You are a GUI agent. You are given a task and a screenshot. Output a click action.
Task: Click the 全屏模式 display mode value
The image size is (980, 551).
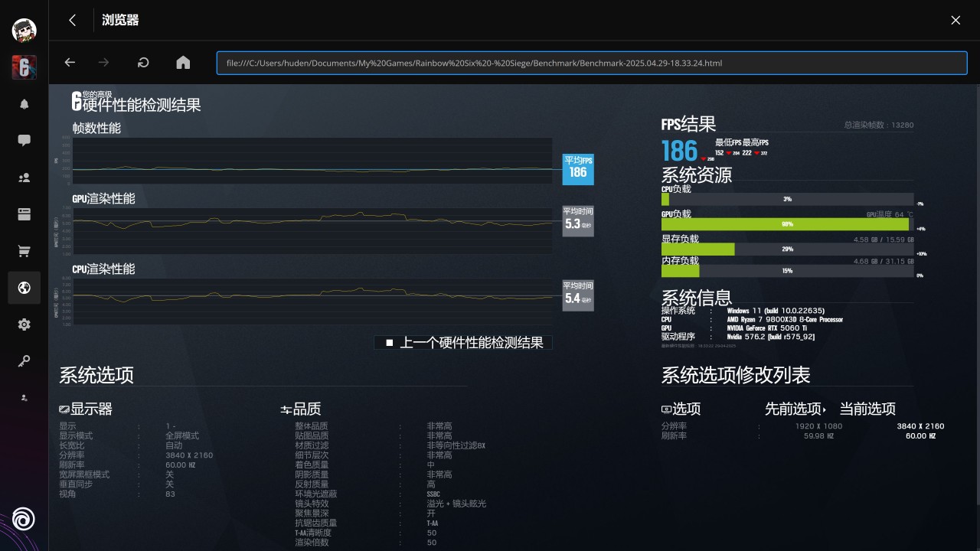182,435
